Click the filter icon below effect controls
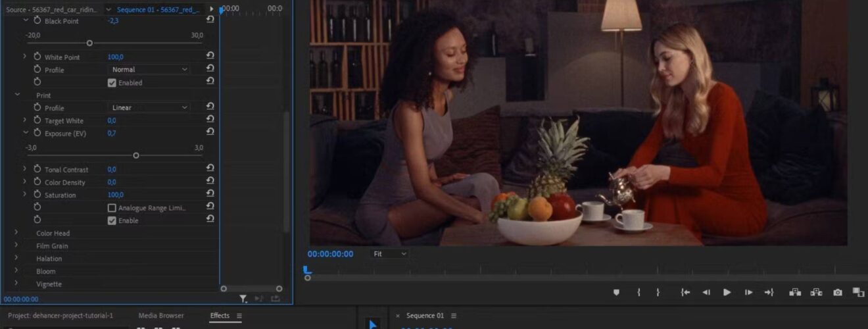The height and width of the screenshot is (329, 868). (243, 299)
